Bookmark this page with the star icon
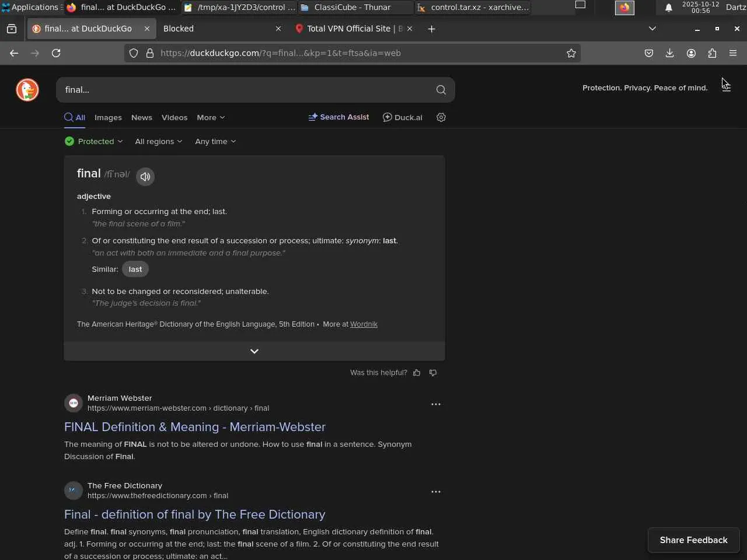This screenshot has height=560, width=747. tap(571, 53)
